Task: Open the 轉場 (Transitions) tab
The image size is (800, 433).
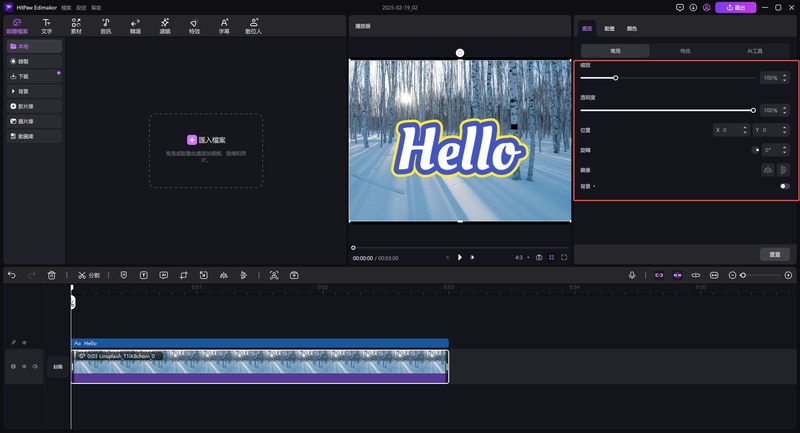Action: click(x=135, y=26)
